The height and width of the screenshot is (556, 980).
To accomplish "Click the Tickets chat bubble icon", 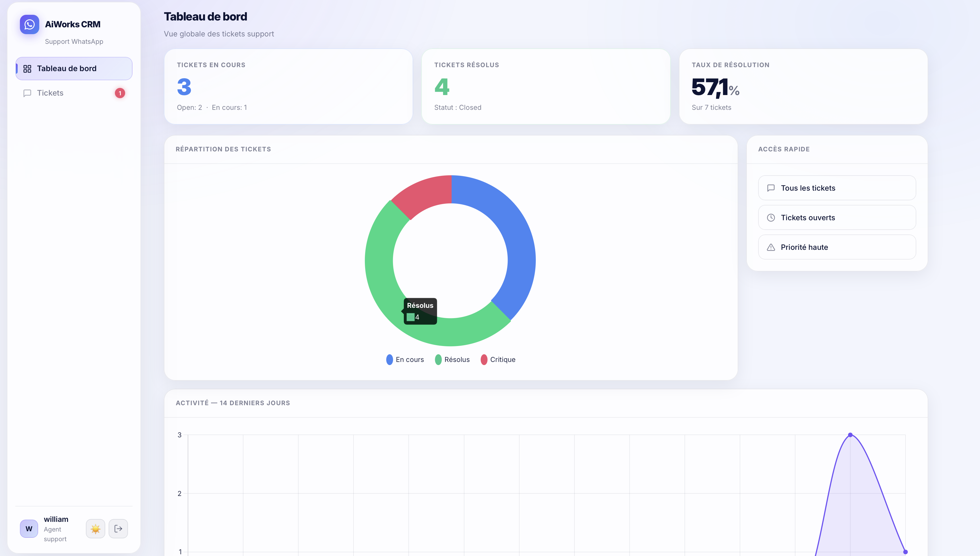I will coord(27,93).
